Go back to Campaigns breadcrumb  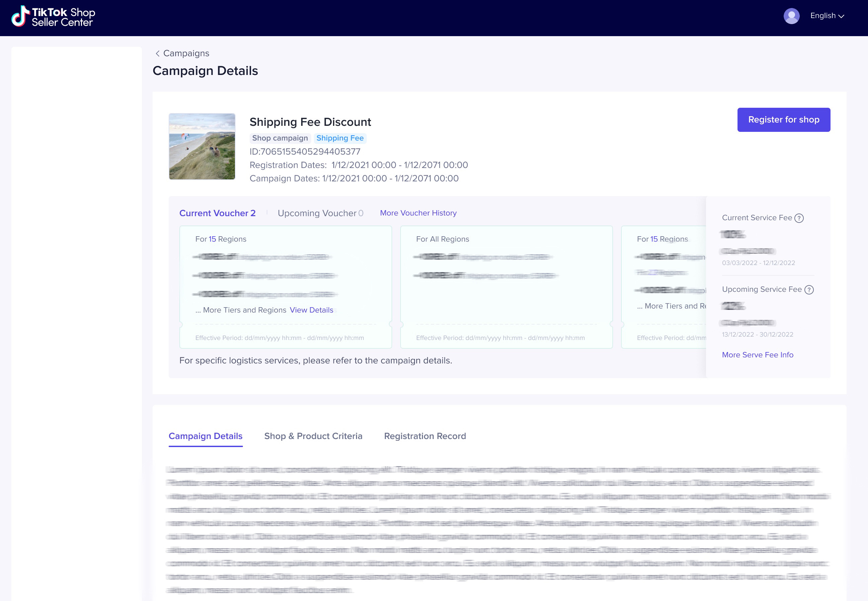pyautogui.click(x=186, y=54)
